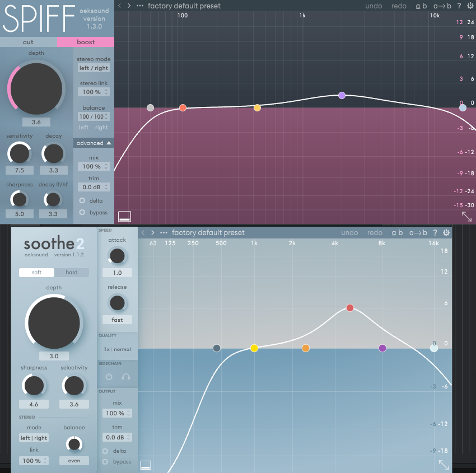Viewport: 476px width, 473px height.
Task: Open Spiff settings gear icon
Action: tap(470, 6)
